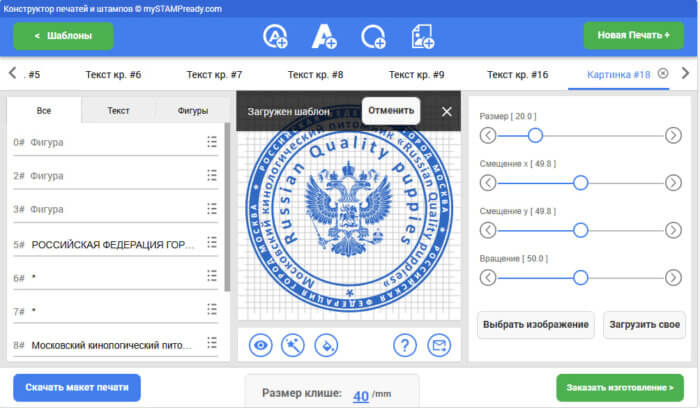Show previous element tabs with left chevron

(x=12, y=73)
